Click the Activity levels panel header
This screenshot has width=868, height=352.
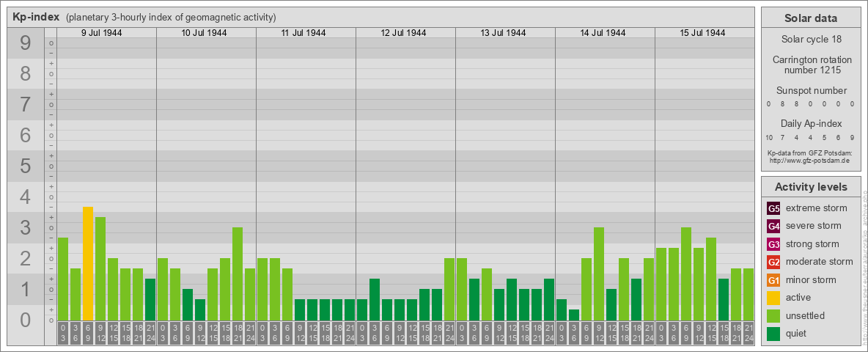coord(810,187)
